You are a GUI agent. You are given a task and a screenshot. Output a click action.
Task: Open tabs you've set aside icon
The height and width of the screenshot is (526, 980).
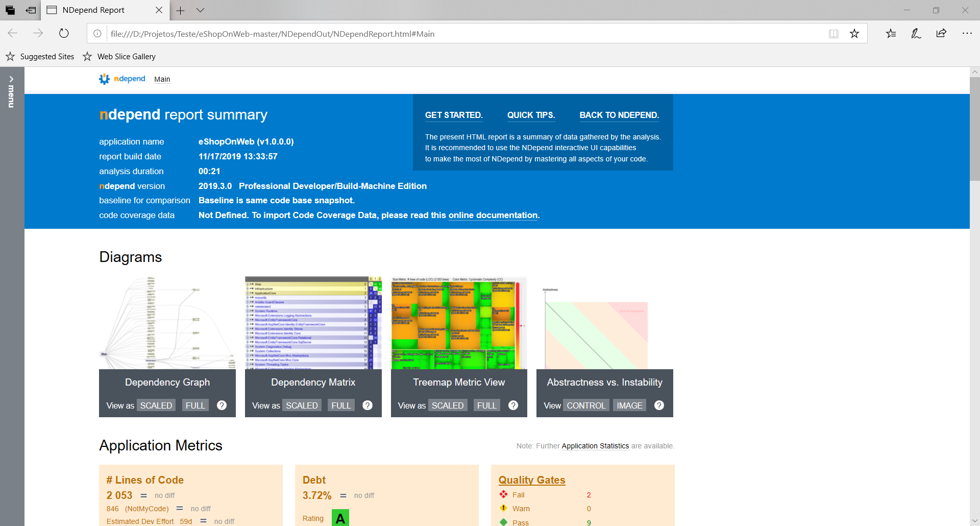10,10
